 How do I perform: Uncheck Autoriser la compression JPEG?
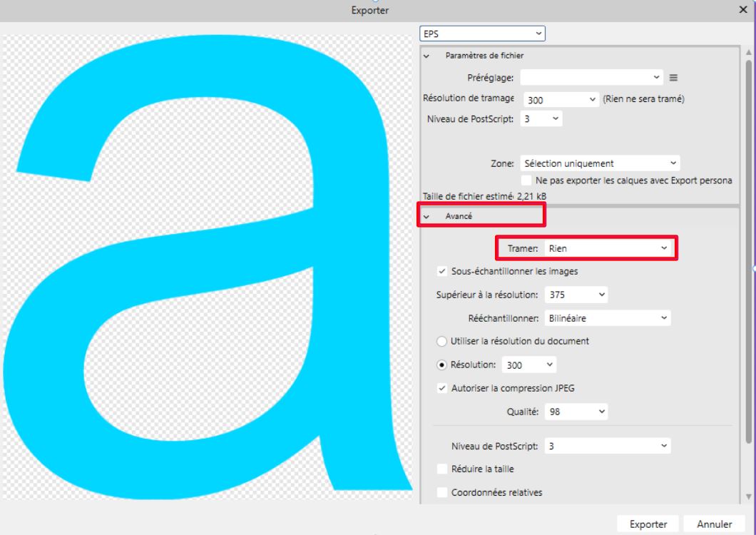[441, 388]
